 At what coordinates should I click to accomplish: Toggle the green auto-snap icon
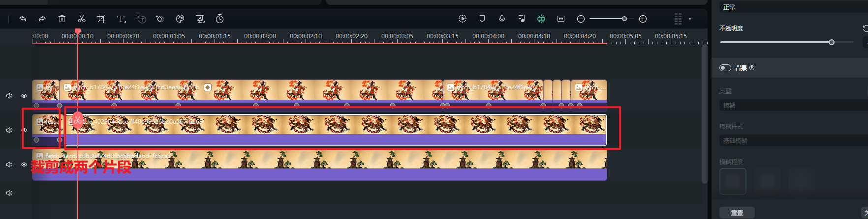(541, 19)
